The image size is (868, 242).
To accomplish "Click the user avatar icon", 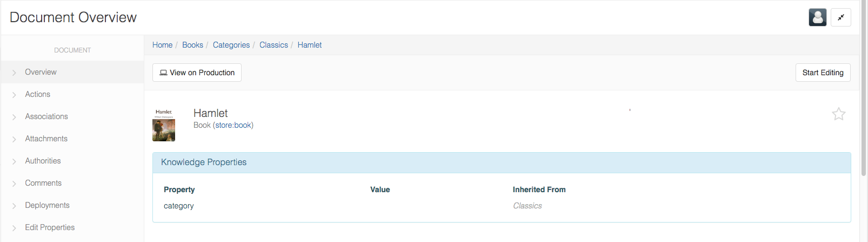I will pyautogui.click(x=817, y=17).
